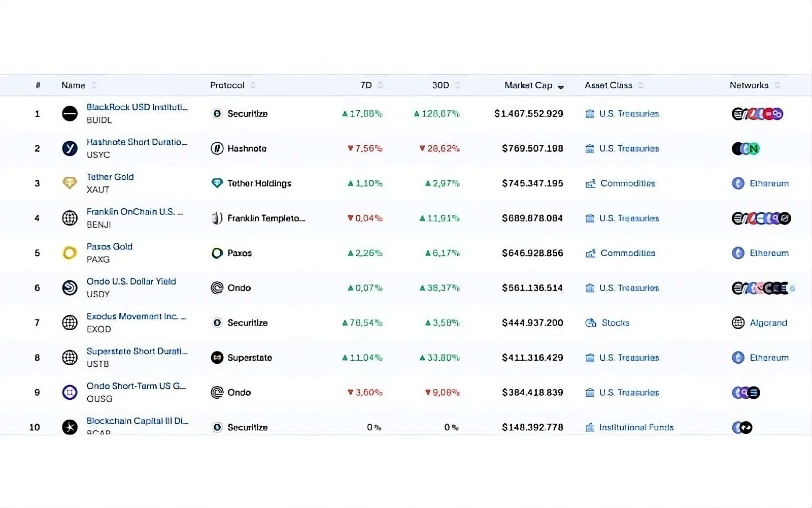The image size is (812, 508).
Task: Click the Blockchain Capital BCAP logo icon
Action: pos(70,427)
